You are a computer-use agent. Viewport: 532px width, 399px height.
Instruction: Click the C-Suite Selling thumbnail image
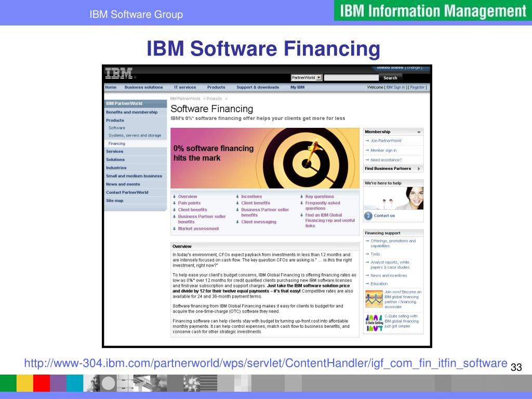pyautogui.click(x=374, y=323)
